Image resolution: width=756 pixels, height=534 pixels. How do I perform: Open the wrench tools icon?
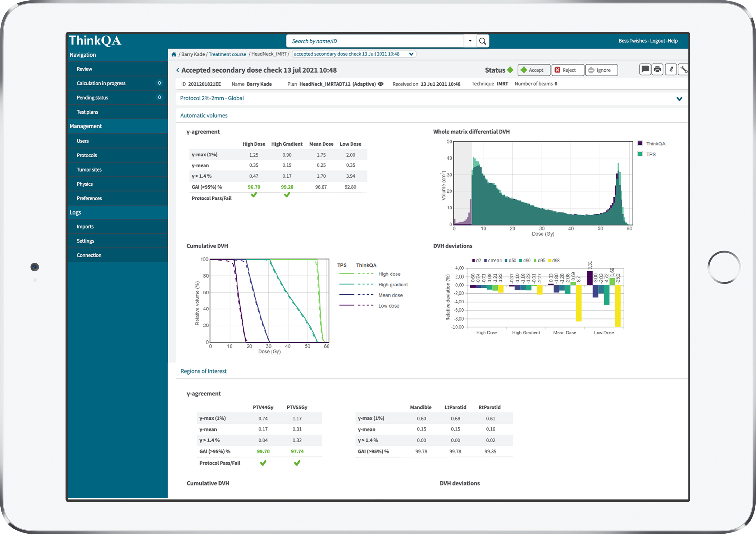tap(683, 69)
